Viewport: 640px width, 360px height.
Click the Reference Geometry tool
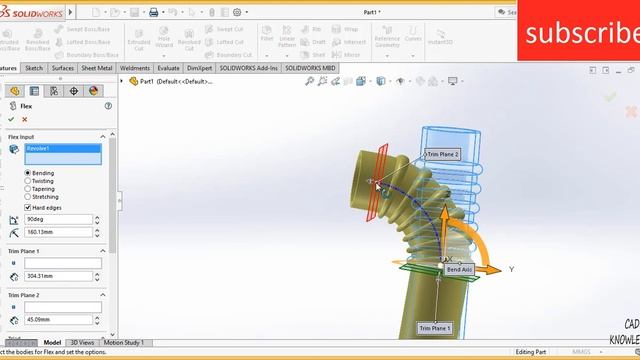click(387, 36)
